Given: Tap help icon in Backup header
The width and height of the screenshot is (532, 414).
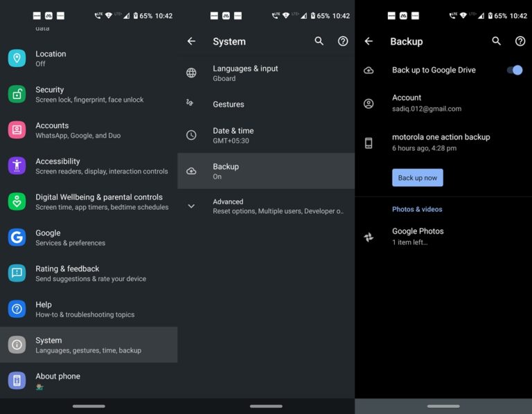Looking at the screenshot, I should [520, 42].
